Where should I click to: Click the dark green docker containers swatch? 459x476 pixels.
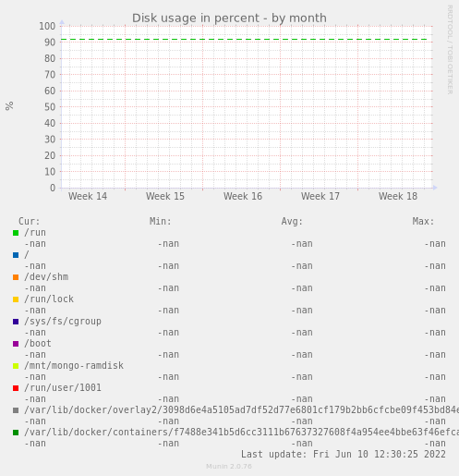point(16,433)
